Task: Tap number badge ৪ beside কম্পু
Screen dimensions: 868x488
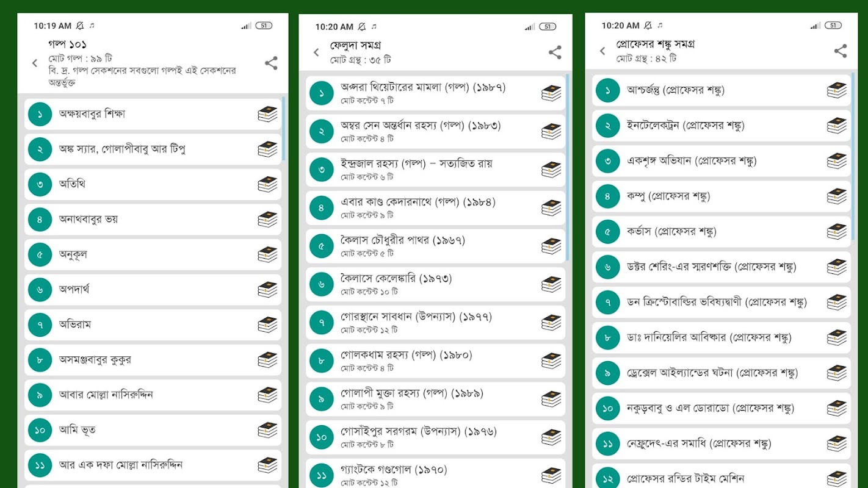Action: (x=607, y=196)
